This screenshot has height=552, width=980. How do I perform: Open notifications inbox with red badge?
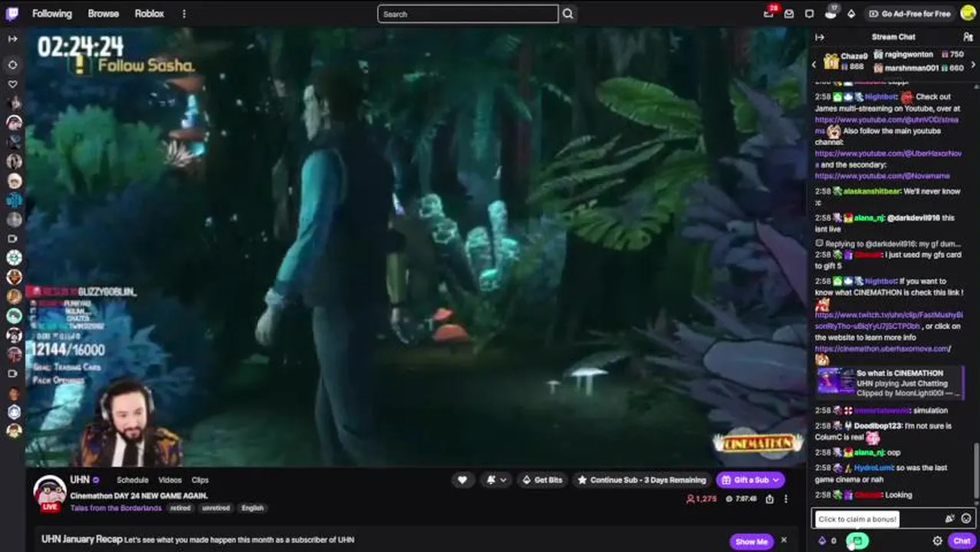click(x=769, y=14)
